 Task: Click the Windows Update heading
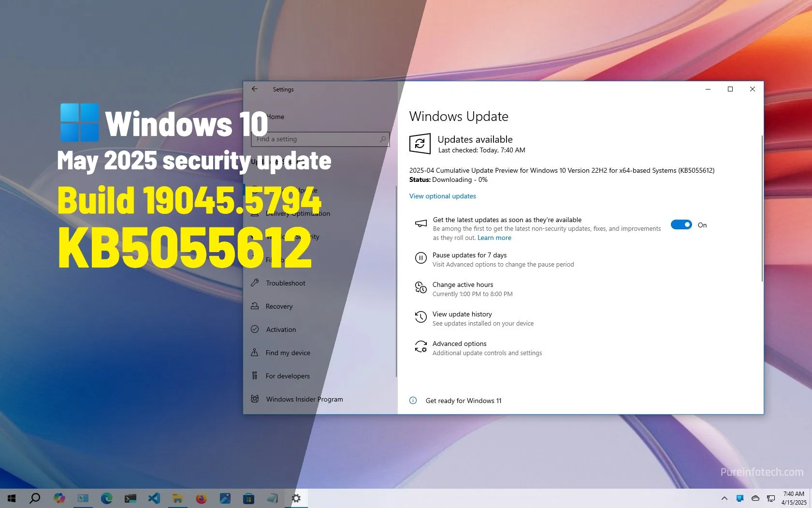pyautogui.click(x=459, y=116)
